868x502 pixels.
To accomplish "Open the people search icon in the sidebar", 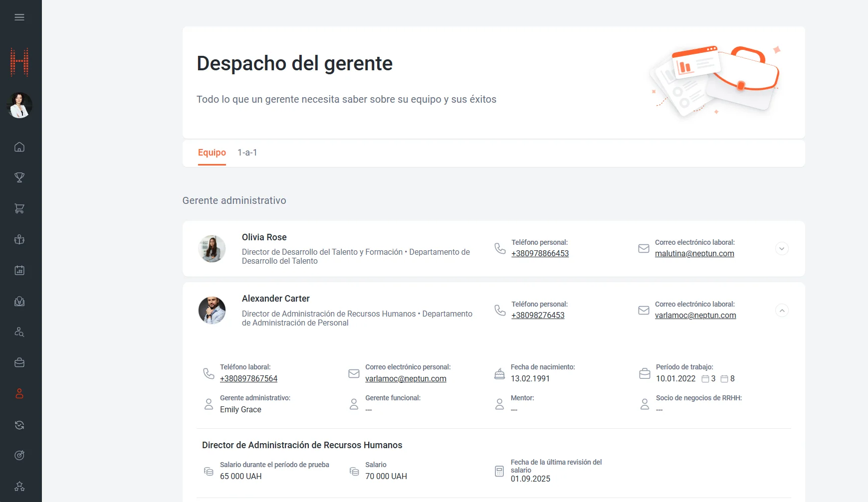I will coord(19,332).
